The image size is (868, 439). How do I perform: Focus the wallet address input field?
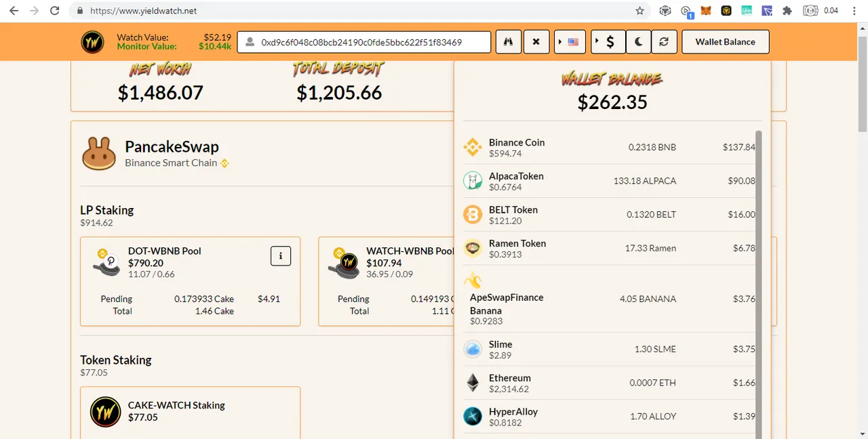tap(364, 42)
